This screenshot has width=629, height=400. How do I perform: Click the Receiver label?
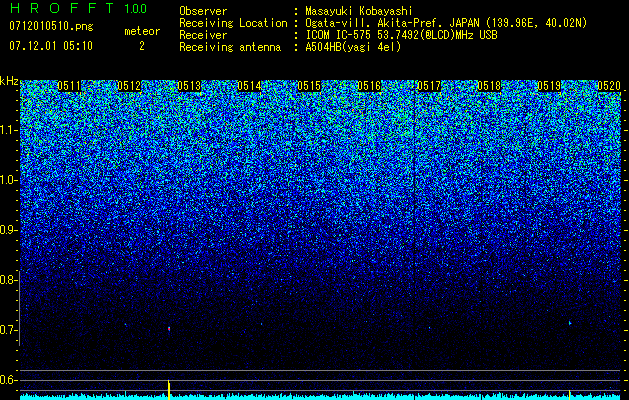tap(203, 35)
